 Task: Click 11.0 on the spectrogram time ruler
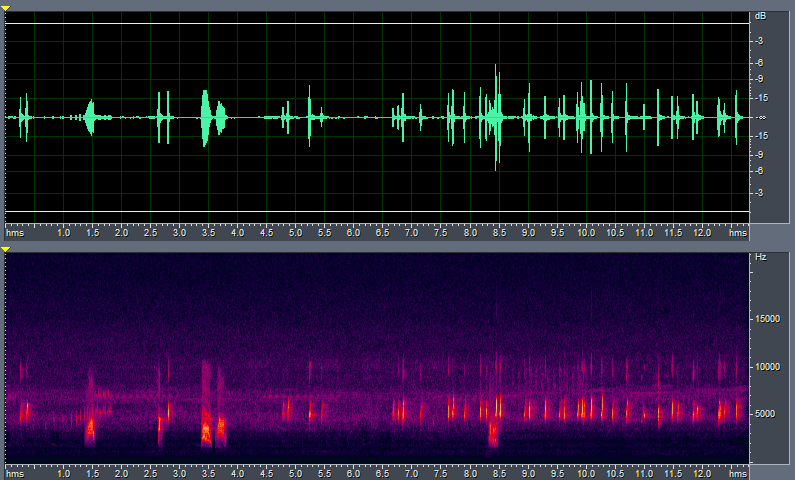pos(644,474)
